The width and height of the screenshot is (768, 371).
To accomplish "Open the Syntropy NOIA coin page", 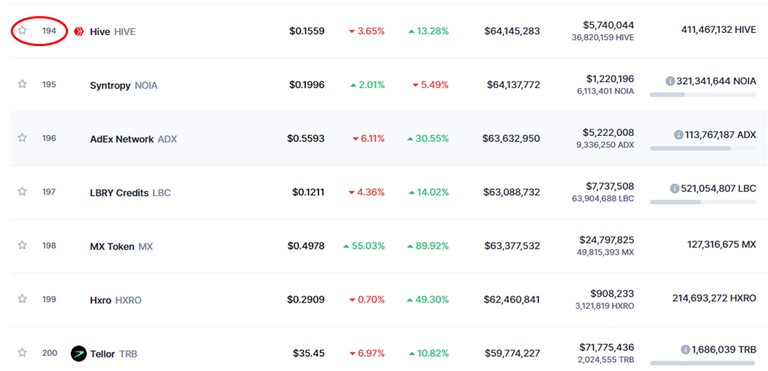I will point(124,86).
